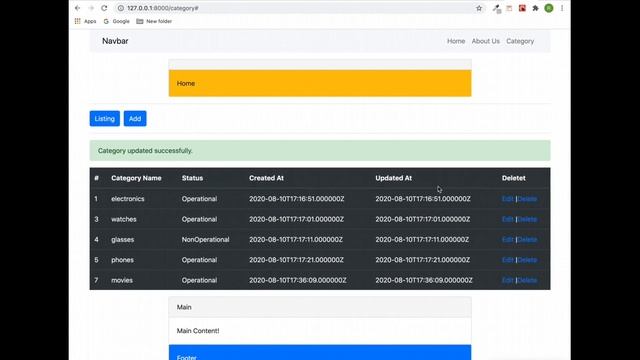Open the red square extension icon
Viewport: 640px width, 360px height.
pos(522,8)
